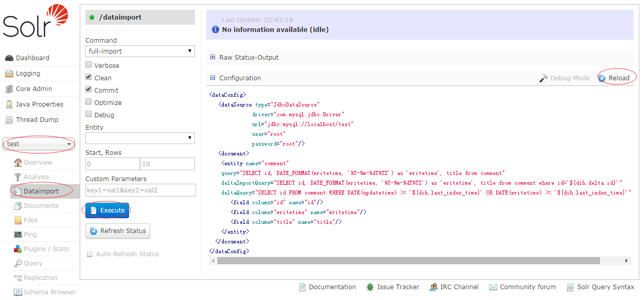
Task: Uncheck the Clean checkbox
Action: [x=89, y=77]
